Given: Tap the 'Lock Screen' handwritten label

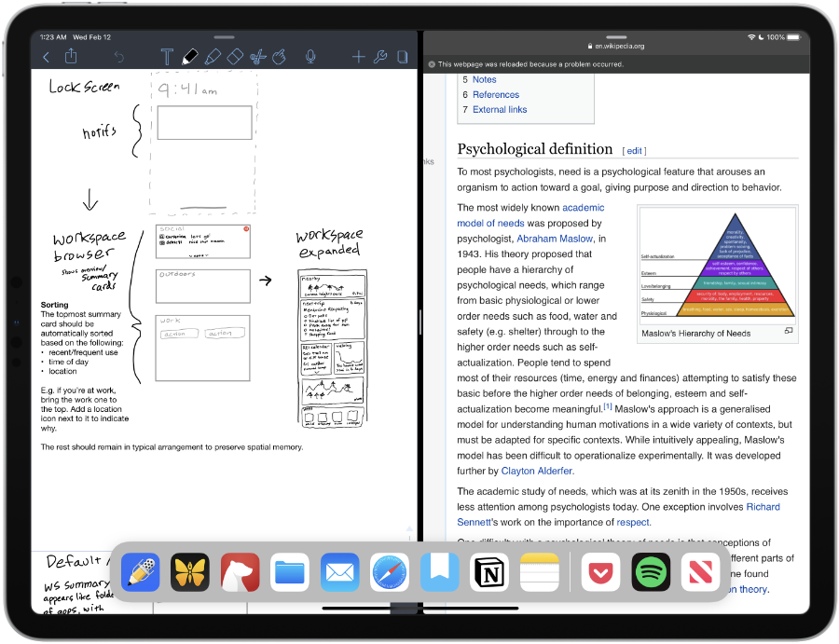Looking at the screenshot, I should coord(84,86).
